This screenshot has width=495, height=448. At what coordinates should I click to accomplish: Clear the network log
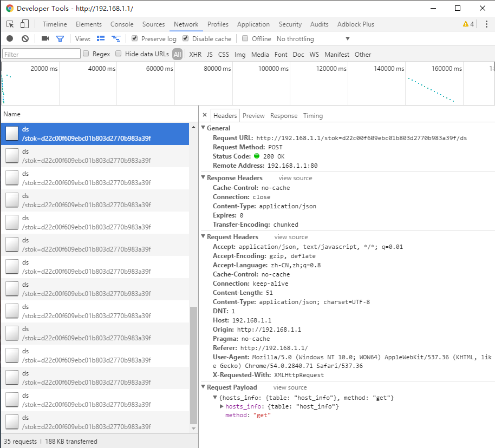point(25,39)
